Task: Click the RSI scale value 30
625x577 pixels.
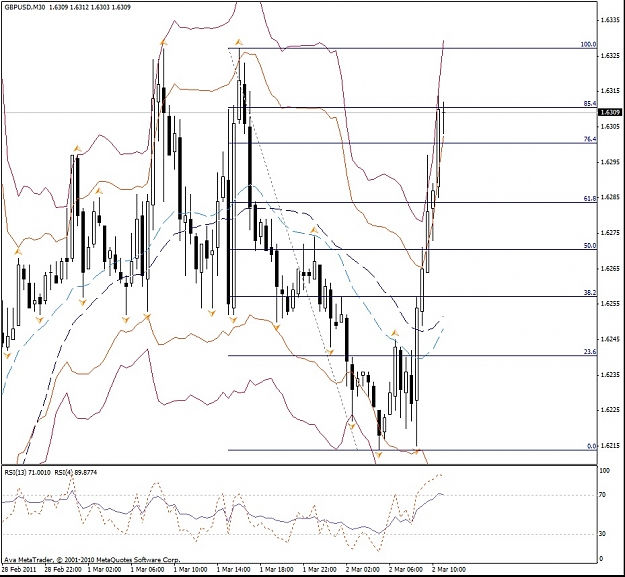Action: point(602,534)
